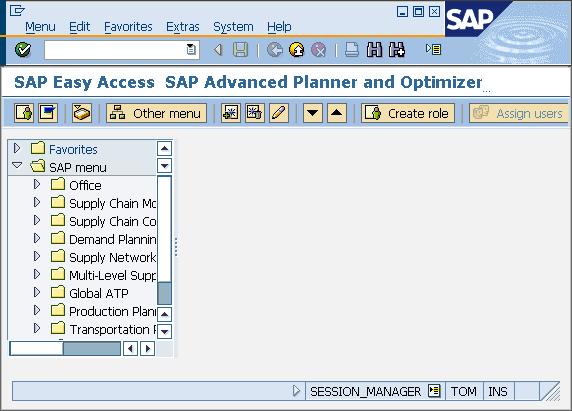Image resolution: width=572 pixels, height=411 pixels.
Task: Click the Create role button
Action: 408,113
